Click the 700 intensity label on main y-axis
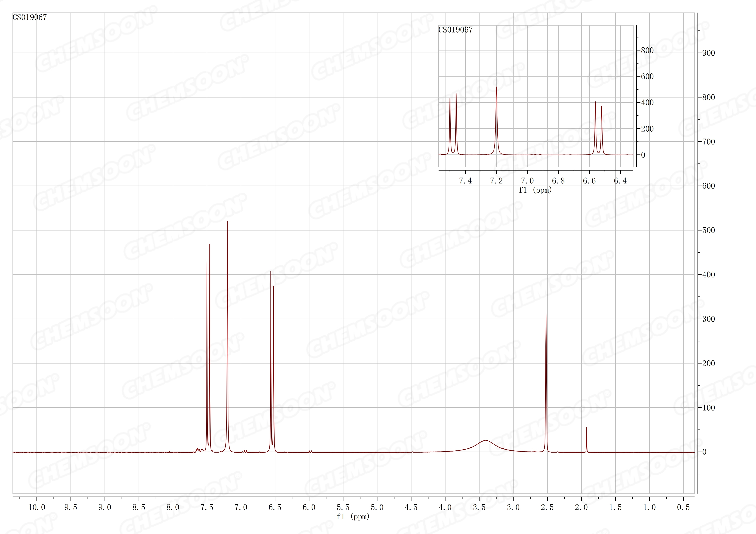This screenshot has width=756, height=534. coord(709,142)
